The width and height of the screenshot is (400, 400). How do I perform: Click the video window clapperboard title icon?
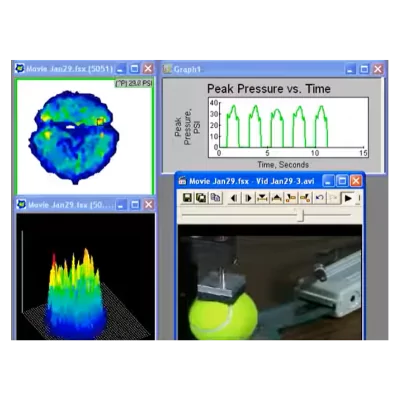[182, 181]
